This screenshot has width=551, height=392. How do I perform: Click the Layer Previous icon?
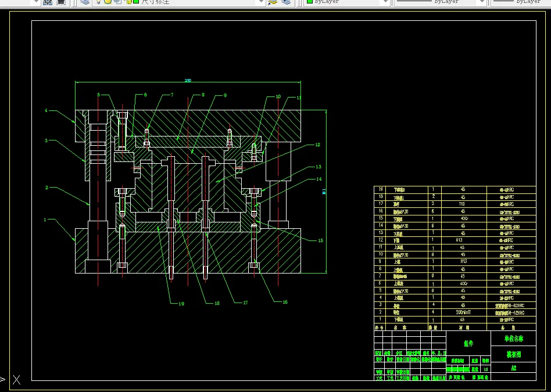286,2
